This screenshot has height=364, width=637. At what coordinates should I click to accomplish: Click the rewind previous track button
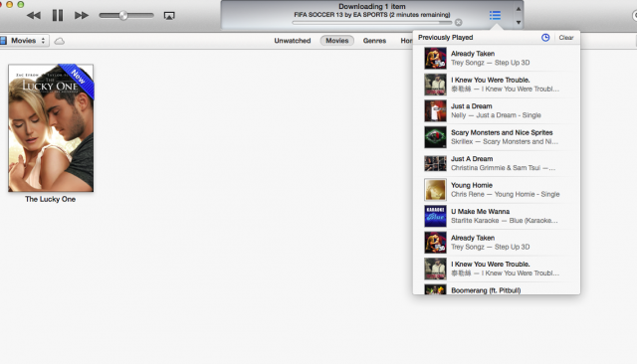click(33, 16)
